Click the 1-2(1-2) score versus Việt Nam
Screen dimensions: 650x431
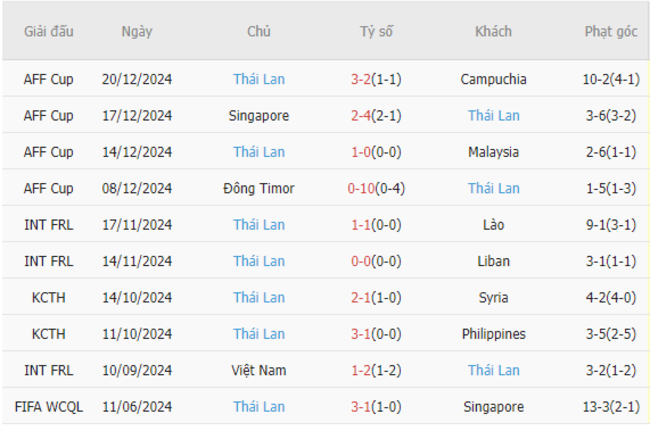click(376, 370)
